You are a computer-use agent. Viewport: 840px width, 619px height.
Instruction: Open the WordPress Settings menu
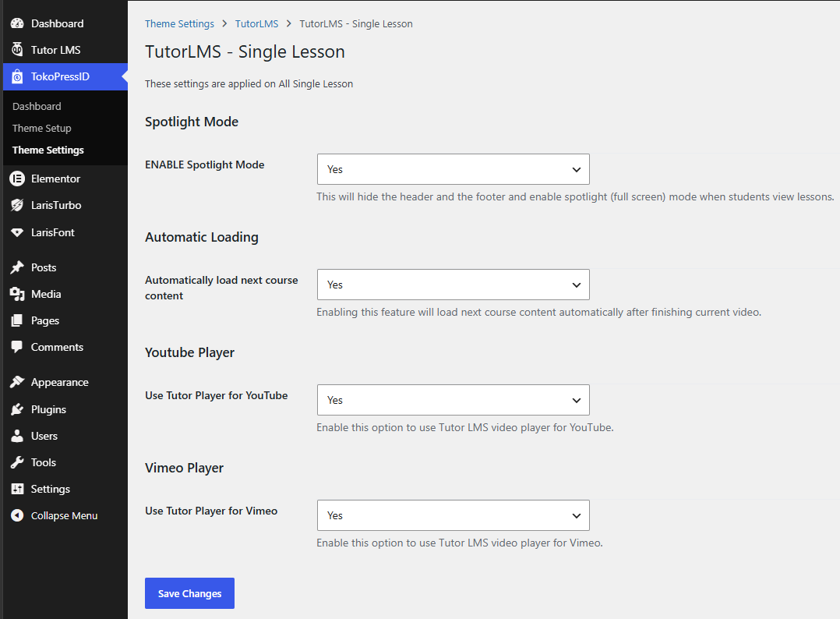[x=51, y=489]
